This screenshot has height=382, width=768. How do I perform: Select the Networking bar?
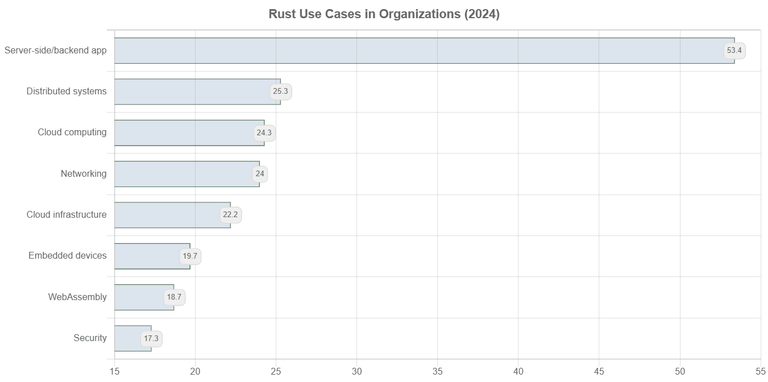pos(187,174)
